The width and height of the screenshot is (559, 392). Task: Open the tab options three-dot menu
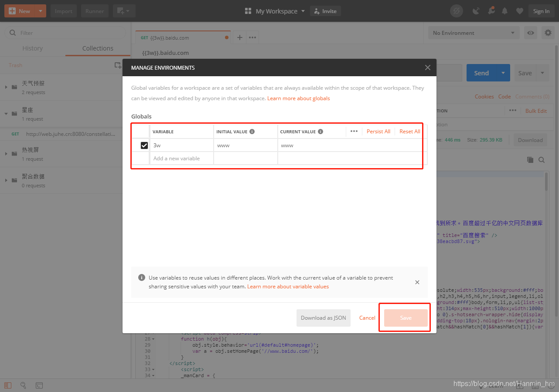pyautogui.click(x=252, y=37)
